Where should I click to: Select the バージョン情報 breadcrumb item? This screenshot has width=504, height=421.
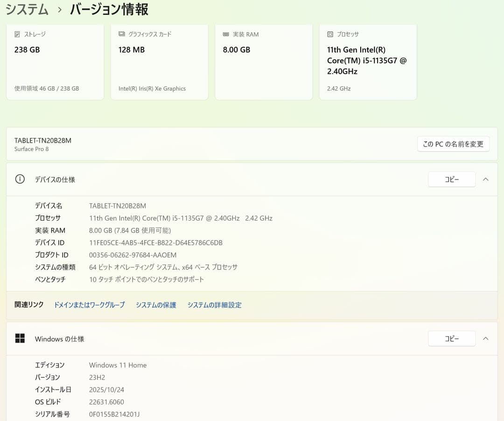pos(109,9)
